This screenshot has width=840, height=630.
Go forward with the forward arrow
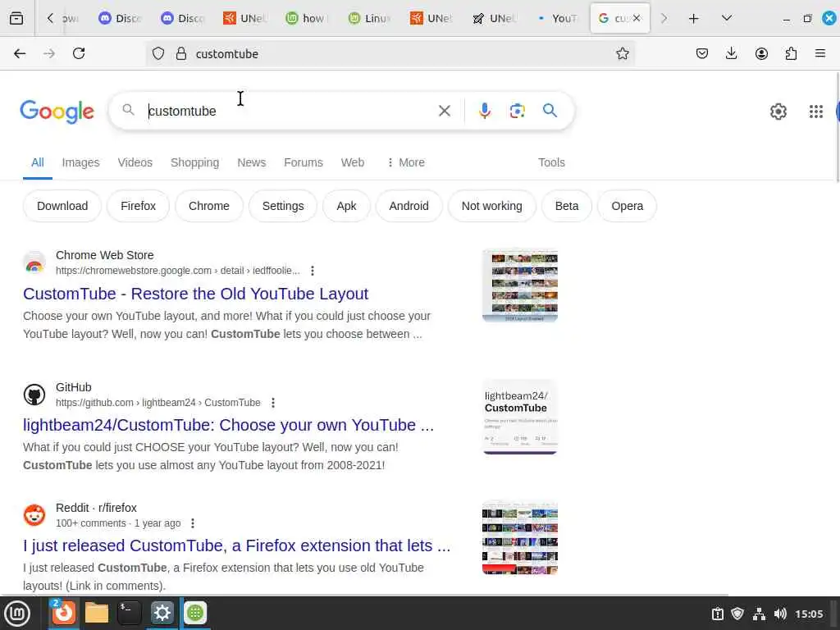49,53
